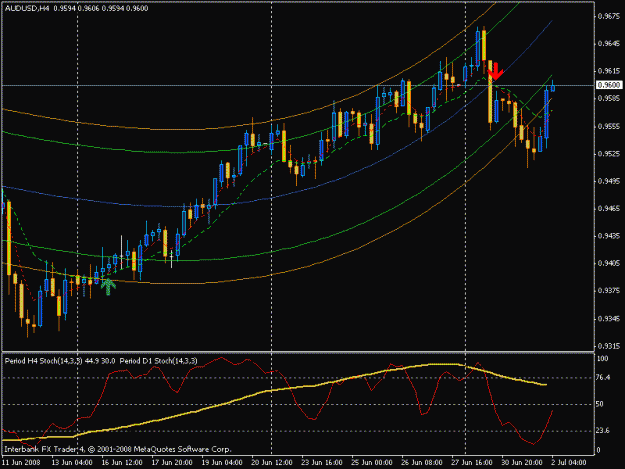Click the 0.9435 price axis label
The height and width of the screenshot is (469, 625).
pyautogui.click(x=609, y=236)
